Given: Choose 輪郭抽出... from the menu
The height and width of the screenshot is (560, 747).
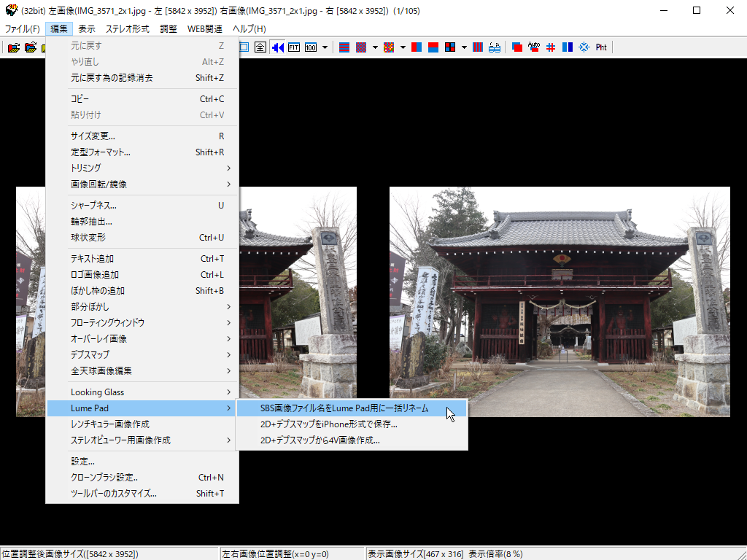Looking at the screenshot, I should (x=142, y=222).
